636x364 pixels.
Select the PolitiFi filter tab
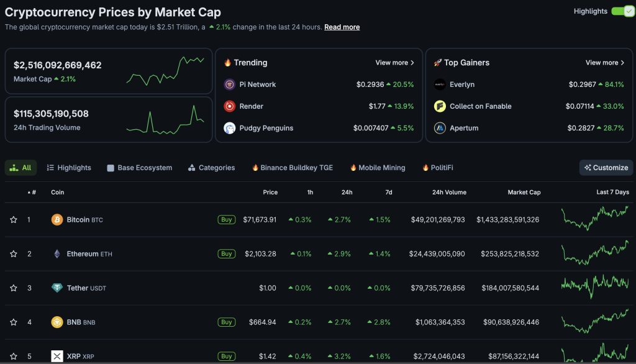tap(440, 167)
